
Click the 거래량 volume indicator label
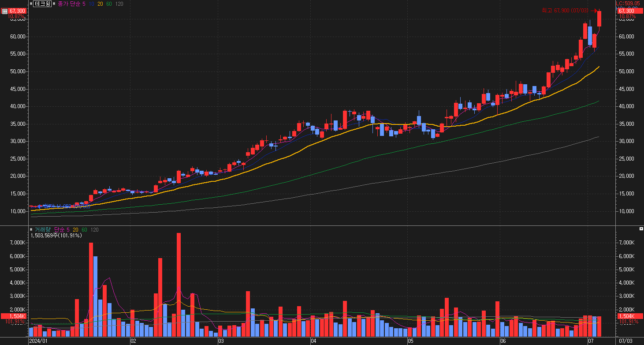(43, 229)
